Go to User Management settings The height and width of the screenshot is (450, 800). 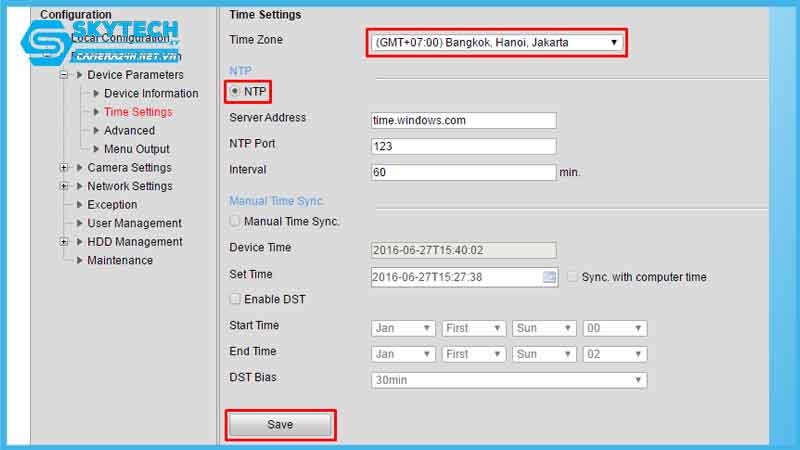tap(134, 223)
